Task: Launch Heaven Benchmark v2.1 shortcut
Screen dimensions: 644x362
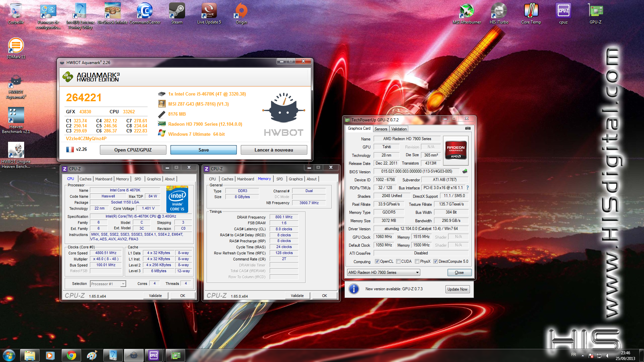Action: coord(16,120)
